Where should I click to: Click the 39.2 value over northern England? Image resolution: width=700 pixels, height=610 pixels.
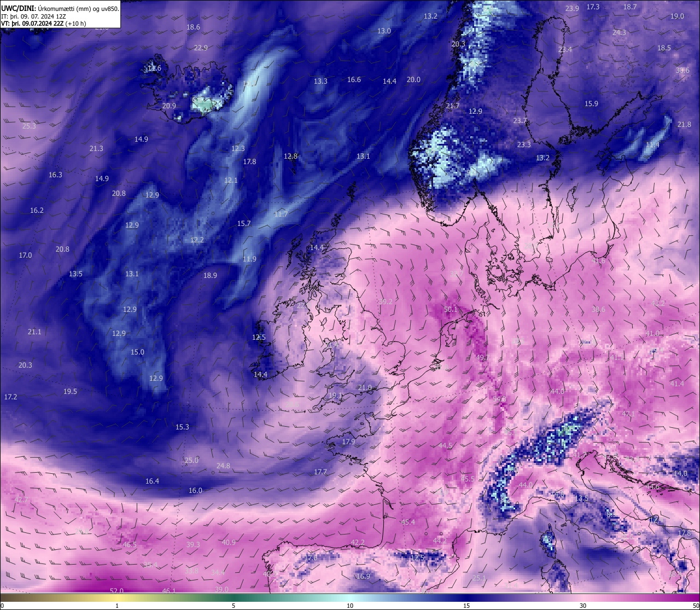385,302
